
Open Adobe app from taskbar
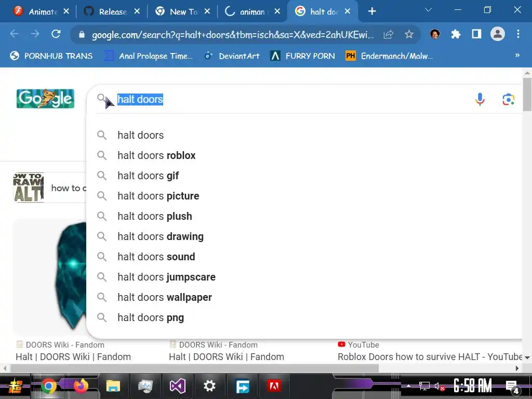[x=274, y=386]
